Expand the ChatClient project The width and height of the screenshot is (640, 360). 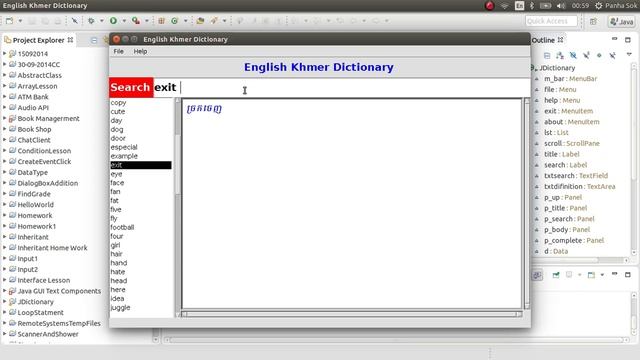coord(4,140)
